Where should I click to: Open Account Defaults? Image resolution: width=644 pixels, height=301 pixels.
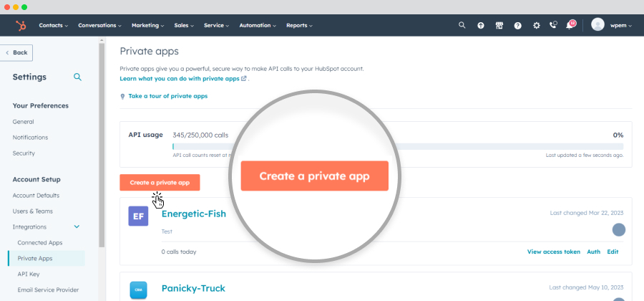(x=36, y=196)
